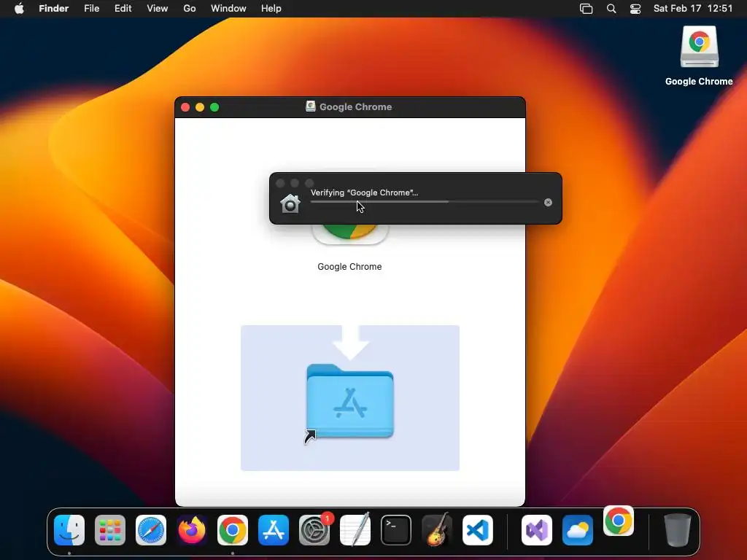This screenshot has height=560, width=747.
Task: Open the View menu
Action: tap(158, 9)
